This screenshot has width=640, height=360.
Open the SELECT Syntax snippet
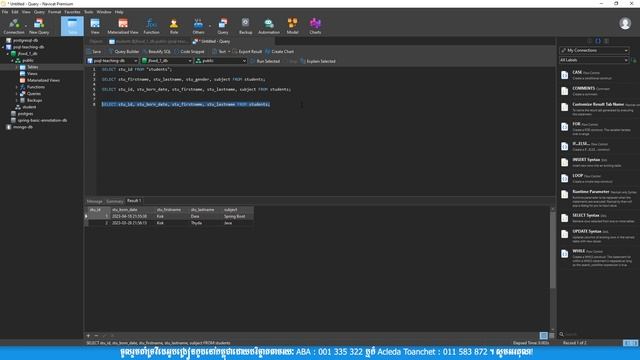(598, 218)
